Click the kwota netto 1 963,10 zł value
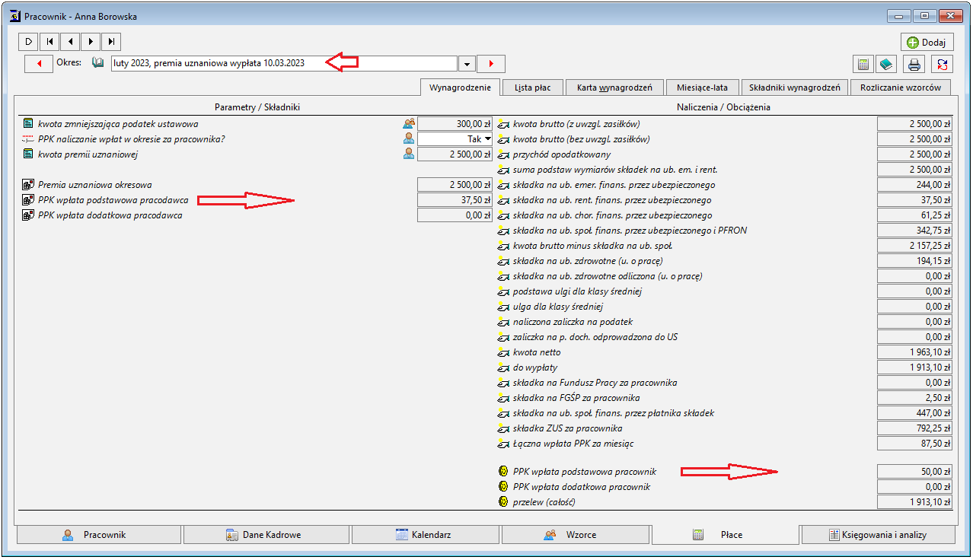 915,352
